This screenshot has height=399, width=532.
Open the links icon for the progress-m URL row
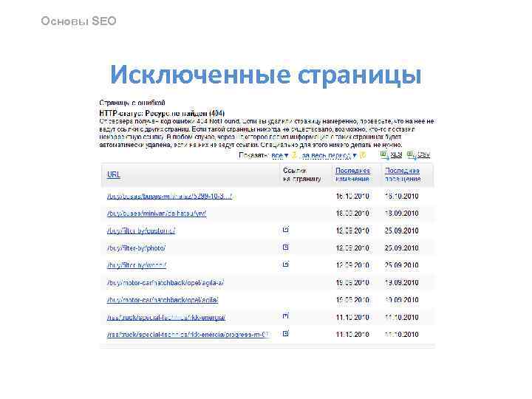tap(286, 333)
